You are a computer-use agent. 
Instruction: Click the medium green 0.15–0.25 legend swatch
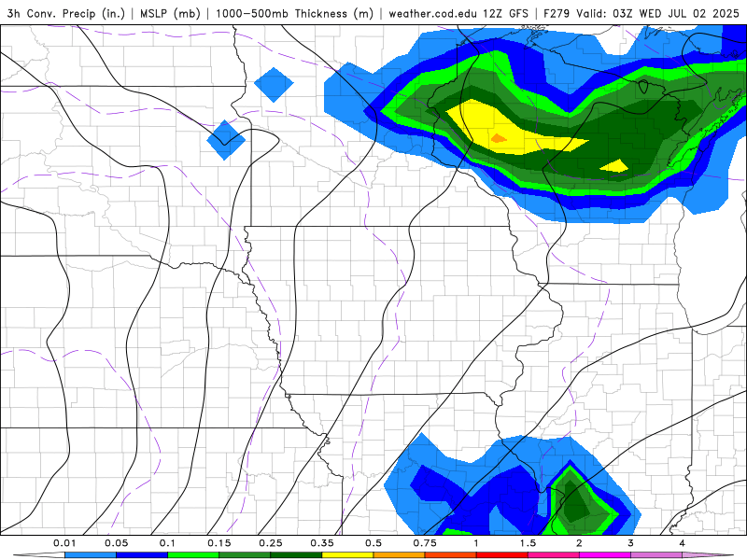[x=245, y=555]
